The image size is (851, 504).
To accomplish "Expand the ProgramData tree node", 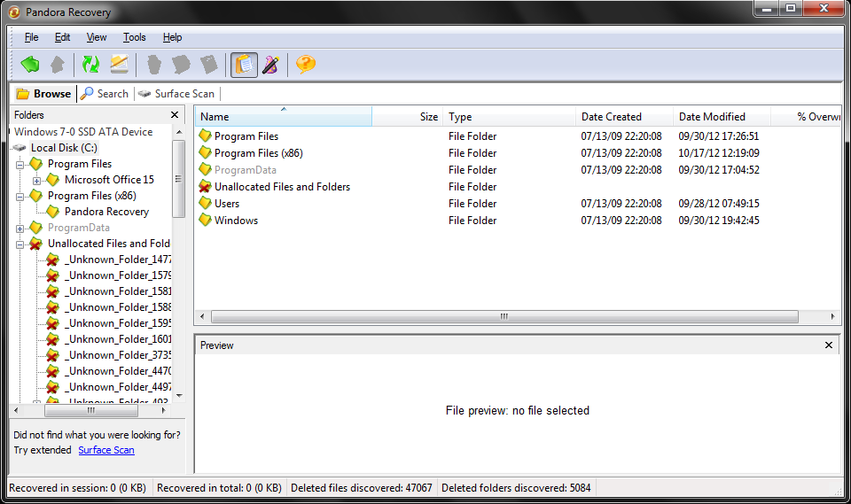I will pyautogui.click(x=20, y=229).
